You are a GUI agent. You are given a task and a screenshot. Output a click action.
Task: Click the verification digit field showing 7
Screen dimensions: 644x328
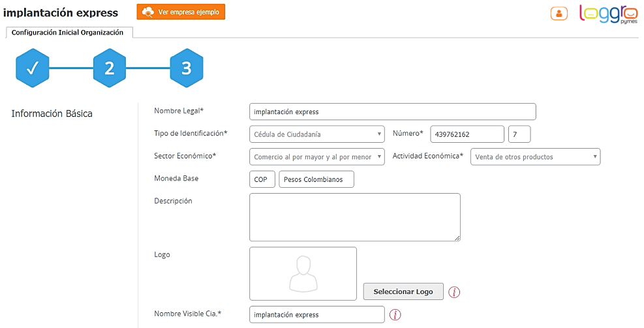point(519,134)
